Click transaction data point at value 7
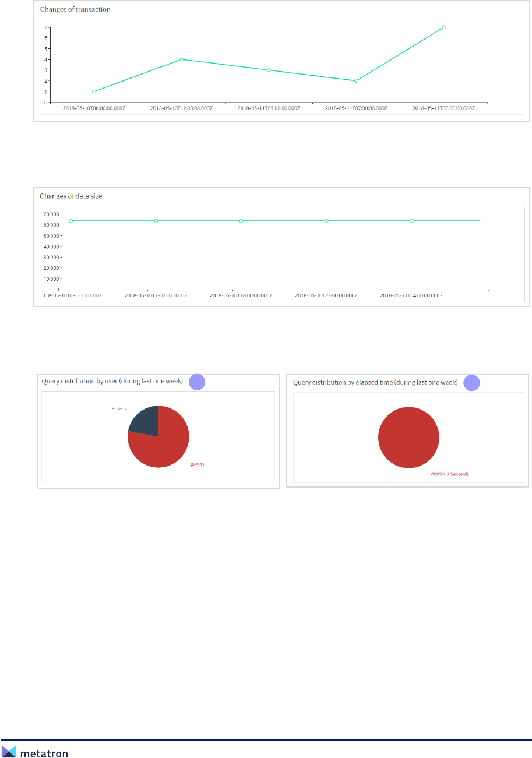This screenshot has width=532, height=758. tap(444, 27)
